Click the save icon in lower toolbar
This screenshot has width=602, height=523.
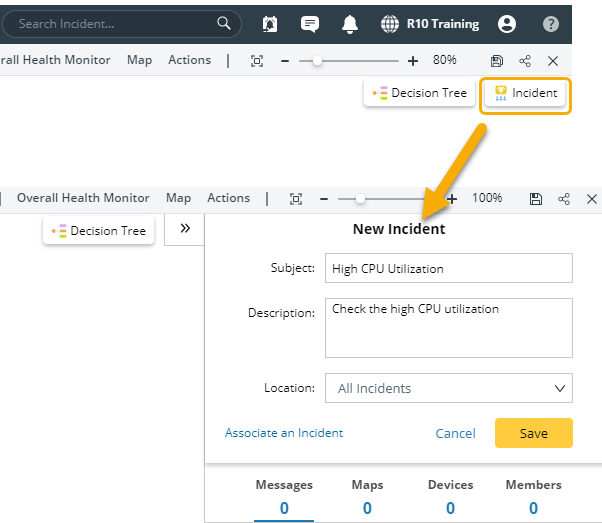click(536, 199)
